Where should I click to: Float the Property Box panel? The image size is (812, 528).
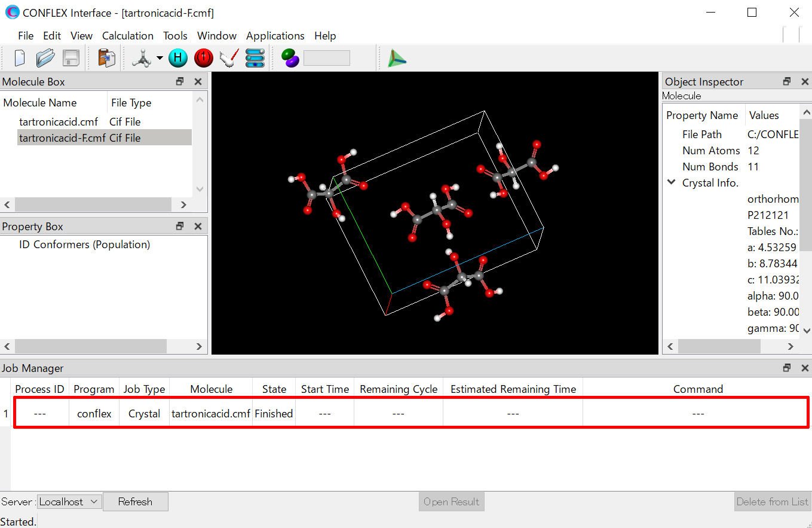pos(180,227)
